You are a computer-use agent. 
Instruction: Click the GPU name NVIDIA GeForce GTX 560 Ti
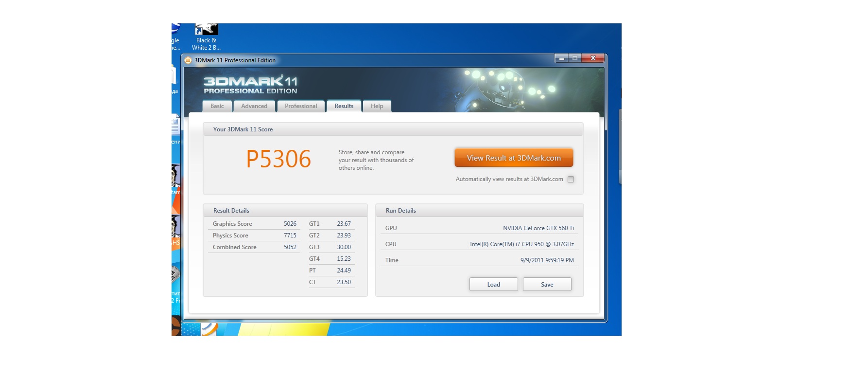(x=538, y=228)
